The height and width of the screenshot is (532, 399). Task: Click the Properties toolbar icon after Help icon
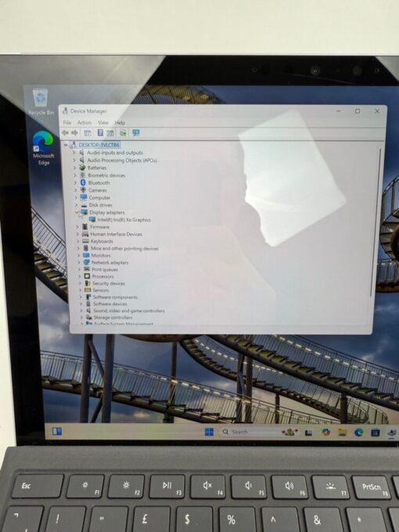click(x=110, y=133)
